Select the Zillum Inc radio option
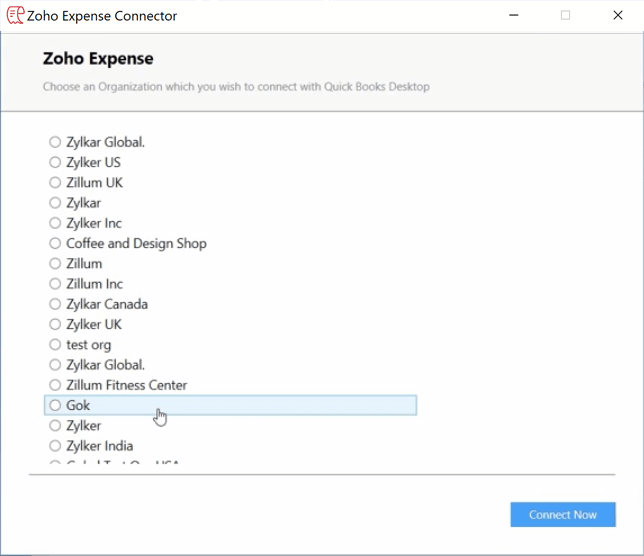The width and height of the screenshot is (644, 556). [56, 284]
